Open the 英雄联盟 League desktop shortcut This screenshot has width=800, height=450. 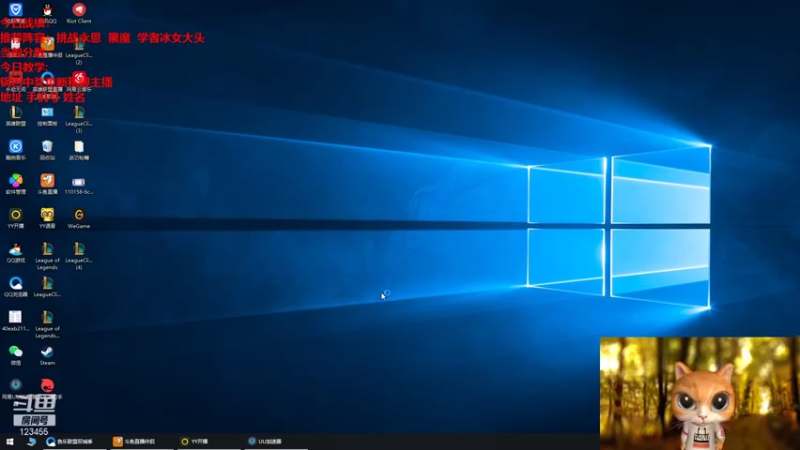point(16,116)
